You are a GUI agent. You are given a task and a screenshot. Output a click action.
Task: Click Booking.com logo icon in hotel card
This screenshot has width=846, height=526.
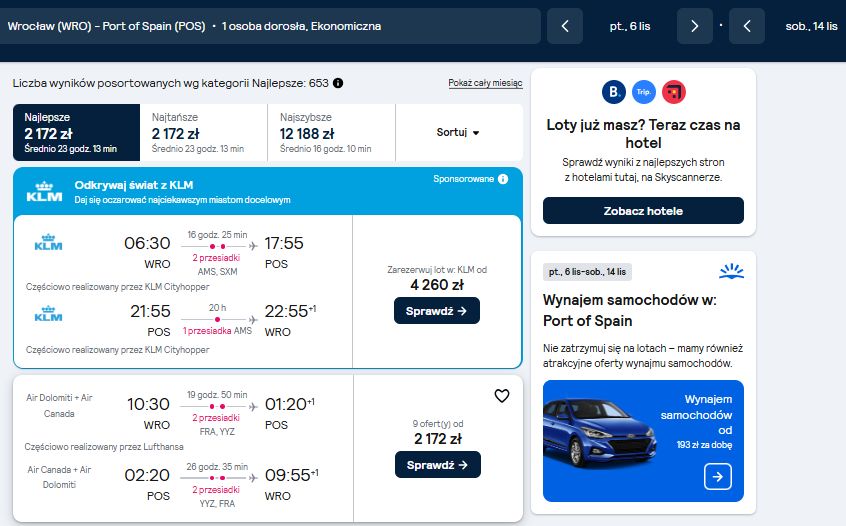pyautogui.click(x=613, y=92)
